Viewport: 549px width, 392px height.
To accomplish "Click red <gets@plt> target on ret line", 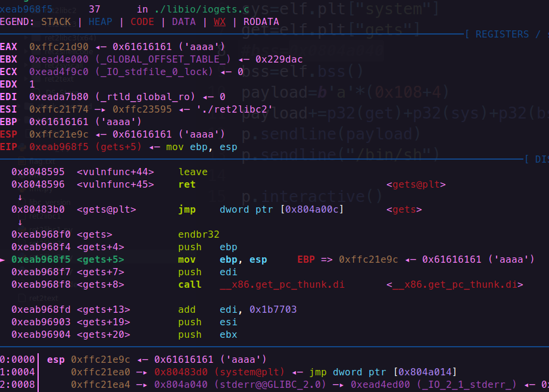I will [x=416, y=185].
